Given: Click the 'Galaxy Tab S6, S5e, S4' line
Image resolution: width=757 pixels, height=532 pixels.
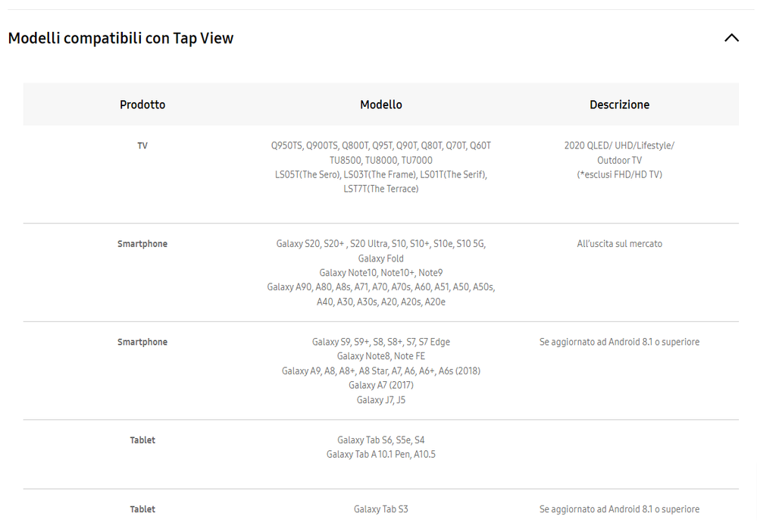Looking at the screenshot, I should coord(381,440).
